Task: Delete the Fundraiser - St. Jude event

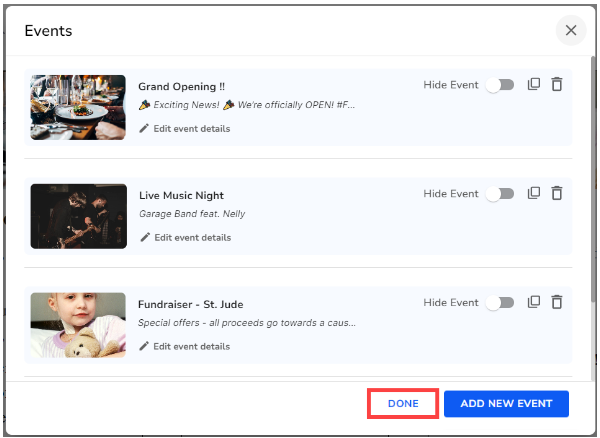Action: [557, 302]
